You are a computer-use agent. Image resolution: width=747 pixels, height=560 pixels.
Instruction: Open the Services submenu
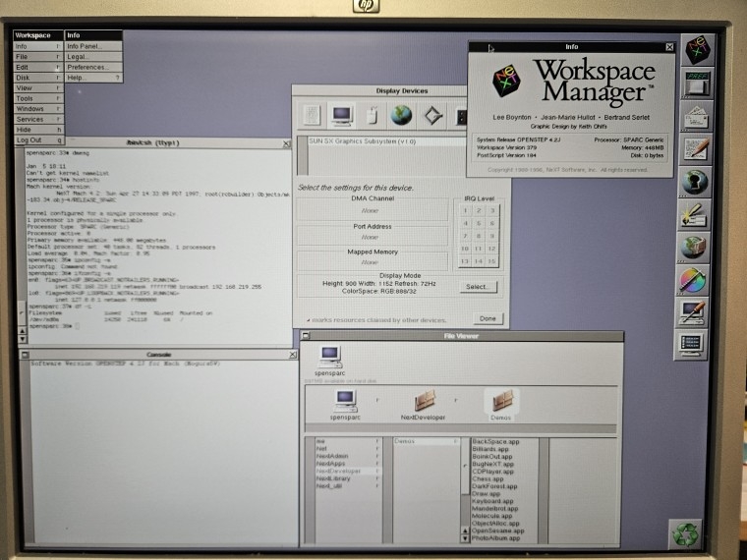pyautogui.click(x=38, y=120)
